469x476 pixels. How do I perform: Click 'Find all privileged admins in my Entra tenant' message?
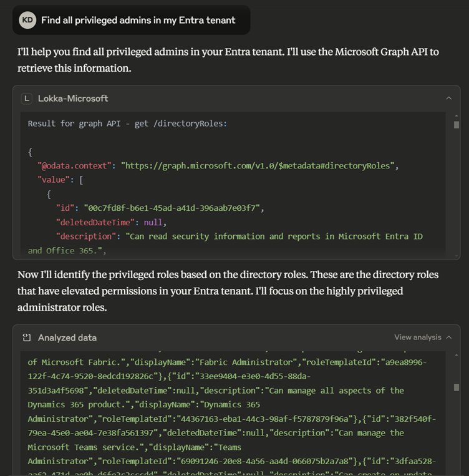pyautogui.click(x=138, y=21)
